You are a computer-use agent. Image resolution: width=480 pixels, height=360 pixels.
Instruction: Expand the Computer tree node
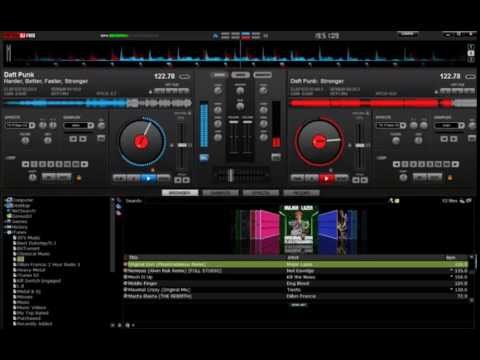click(5, 200)
